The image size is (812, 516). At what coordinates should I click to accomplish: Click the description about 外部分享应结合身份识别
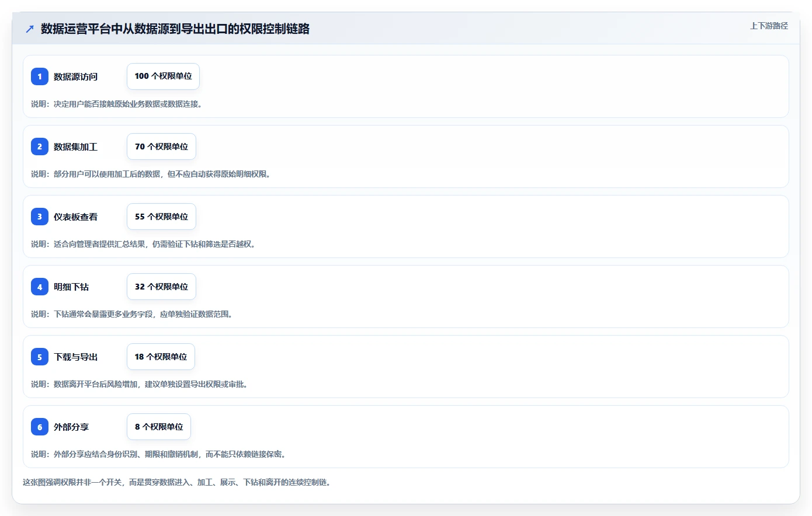158,454
